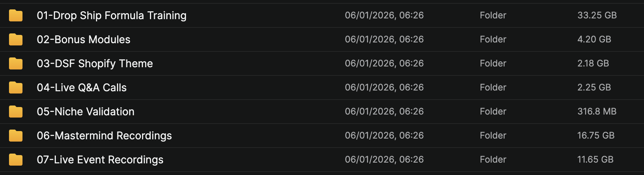Open the 06-Mastermind Recordings folder name
Image resolution: width=644 pixels, height=175 pixels.
coord(104,136)
